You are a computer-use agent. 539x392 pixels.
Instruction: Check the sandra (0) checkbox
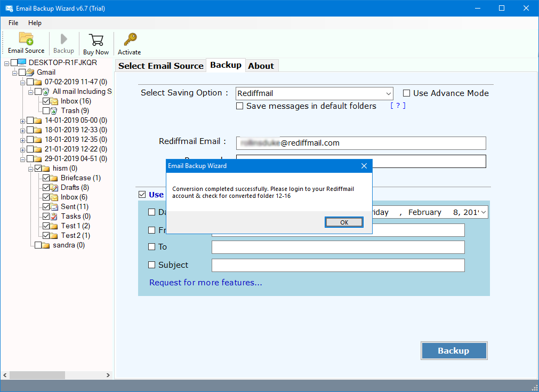pos(38,245)
